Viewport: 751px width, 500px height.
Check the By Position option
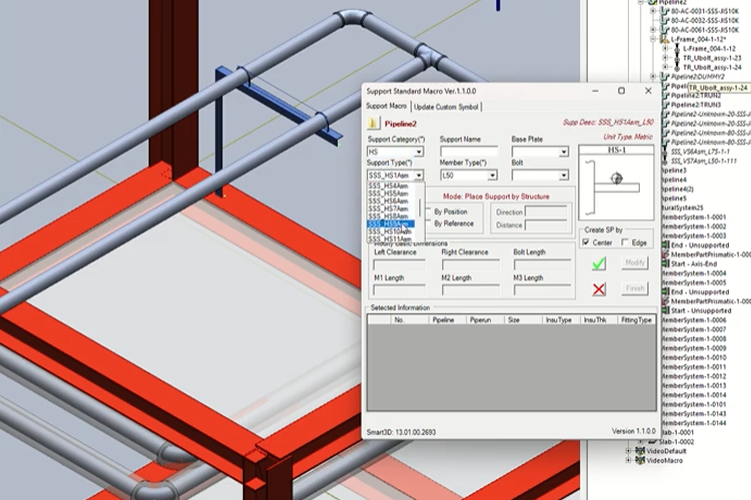pos(427,211)
